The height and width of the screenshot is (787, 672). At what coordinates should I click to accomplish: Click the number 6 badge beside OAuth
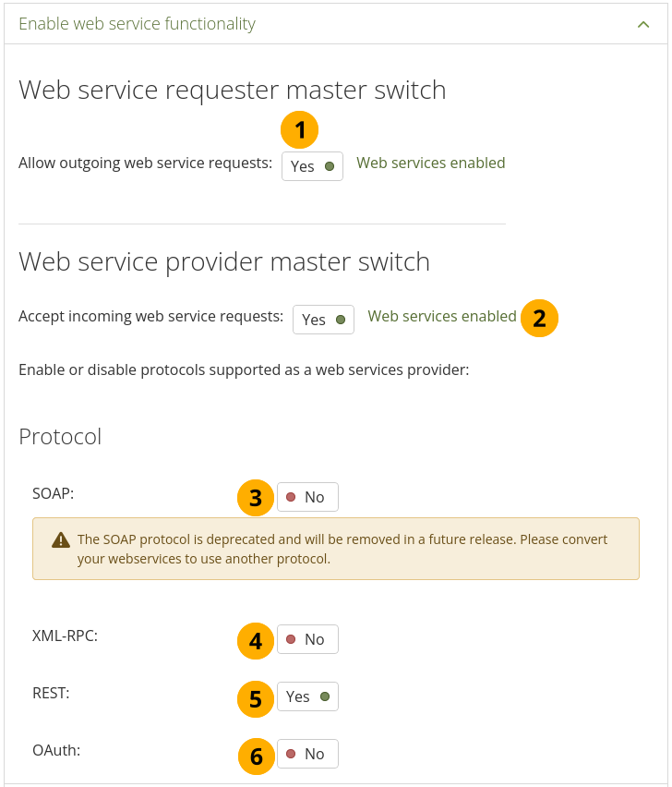256,757
